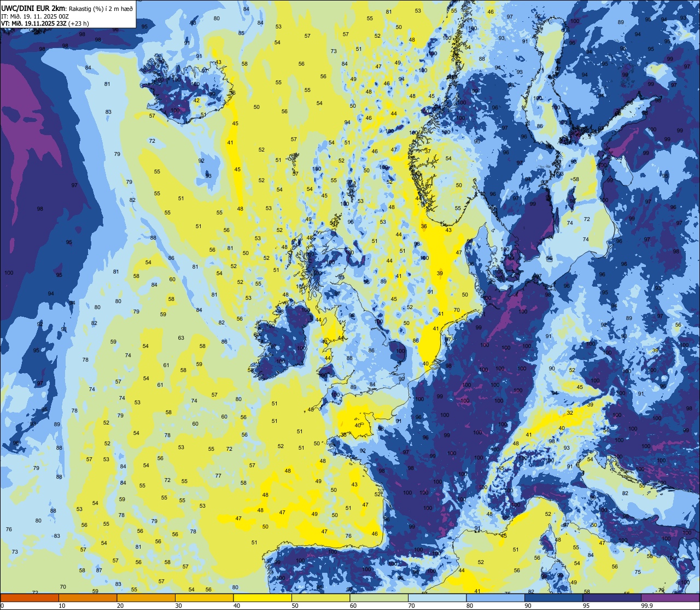Image resolution: width=700 pixels, height=610 pixels.
Task: Click the legend scale tick label '40'
Action: 237,606
